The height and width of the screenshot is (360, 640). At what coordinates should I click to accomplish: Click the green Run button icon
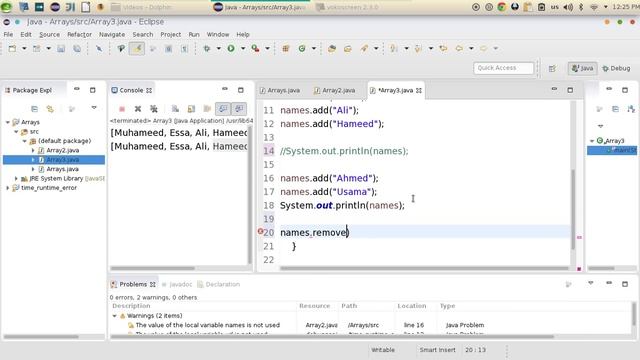(x=231, y=49)
